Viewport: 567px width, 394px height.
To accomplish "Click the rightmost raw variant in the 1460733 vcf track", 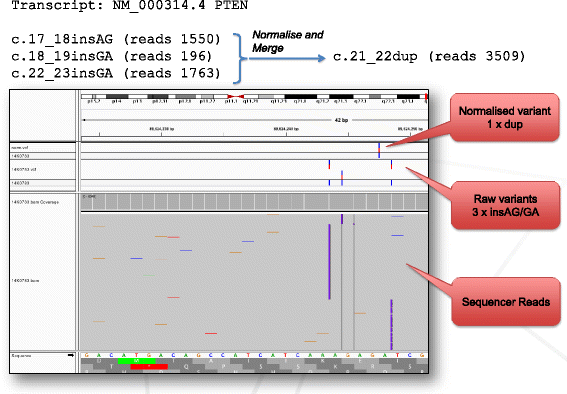I will pyautogui.click(x=391, y=164).
